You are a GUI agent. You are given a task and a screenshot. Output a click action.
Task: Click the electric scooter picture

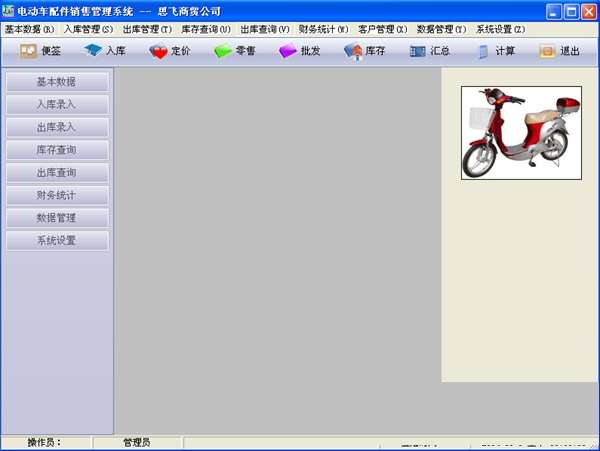521,133
